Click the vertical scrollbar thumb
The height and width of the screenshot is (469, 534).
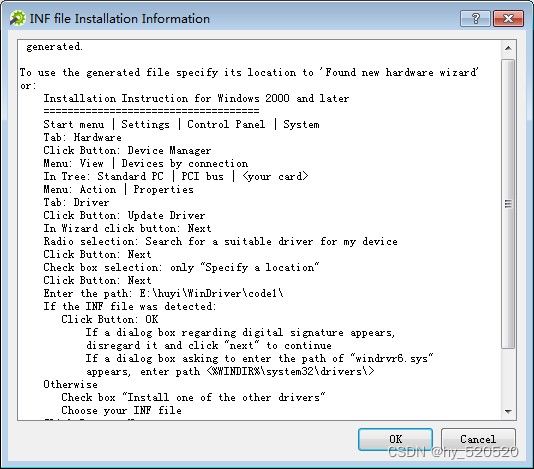pyautogui.click(x=508, y=204)
